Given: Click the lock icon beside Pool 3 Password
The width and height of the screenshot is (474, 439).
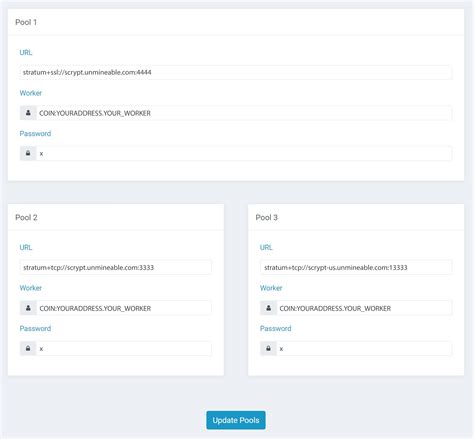Looking at the screenshot, I should click(268, 348).
